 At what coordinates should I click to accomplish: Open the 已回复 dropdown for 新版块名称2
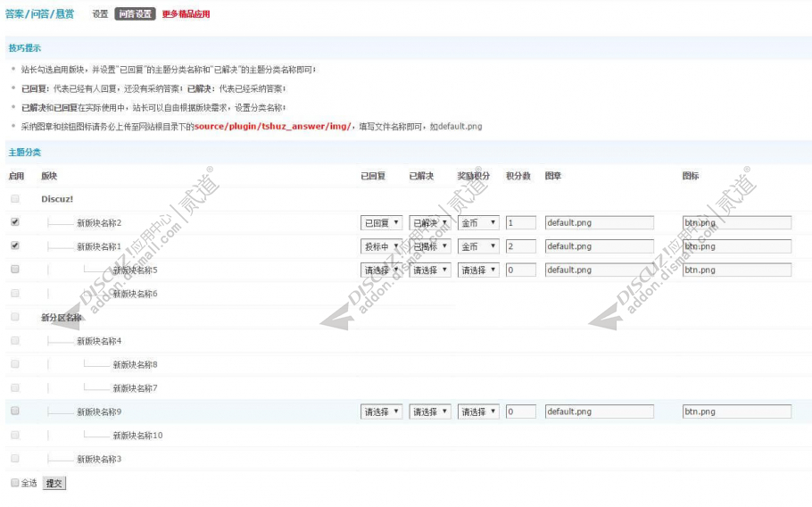pos(381,222)
